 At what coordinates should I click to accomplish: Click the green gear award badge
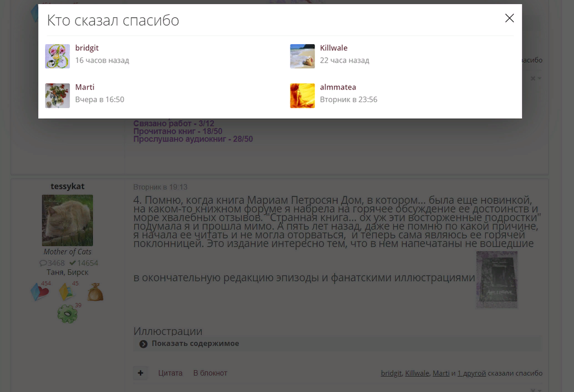pos(67,314)
